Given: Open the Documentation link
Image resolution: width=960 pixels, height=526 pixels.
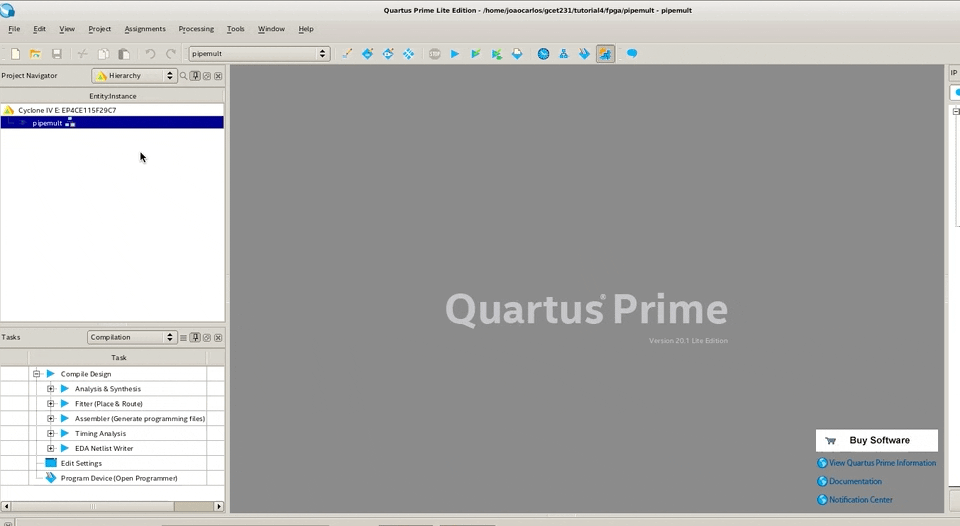Looking at the screenshot, I should click(850, 481).
